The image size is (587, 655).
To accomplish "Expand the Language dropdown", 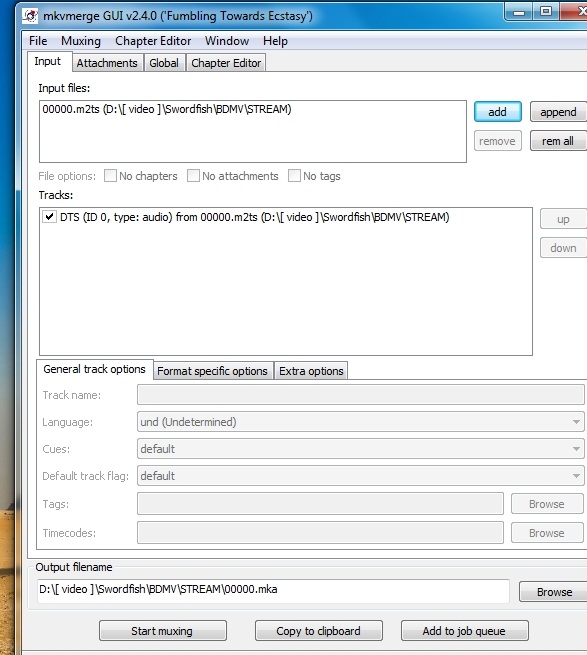I will tap(361, 421).
